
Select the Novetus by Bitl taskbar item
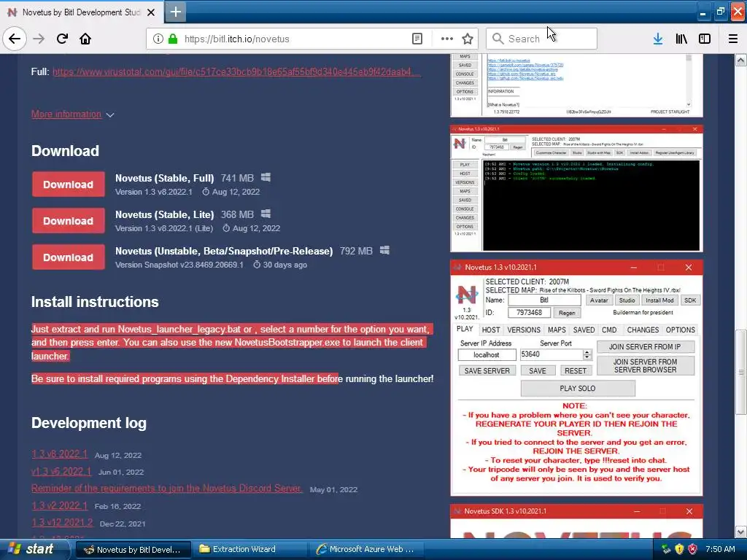tap(133, 550)
